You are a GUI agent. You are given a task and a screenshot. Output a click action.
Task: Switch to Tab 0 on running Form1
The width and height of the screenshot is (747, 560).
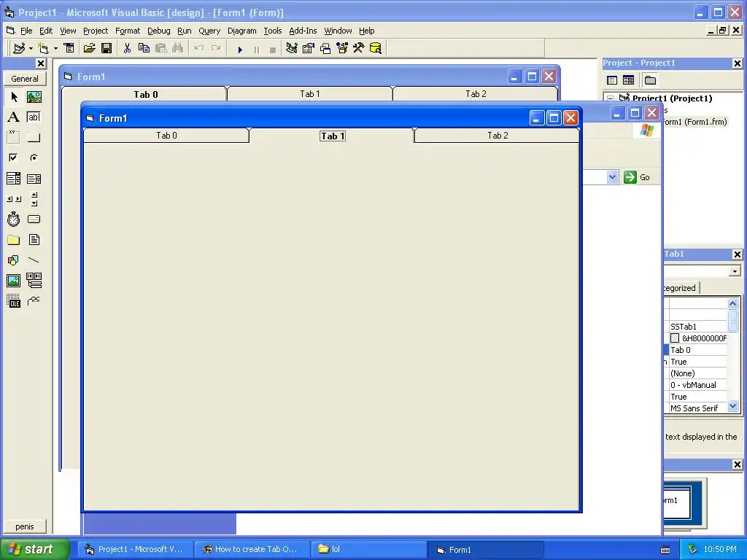click(x=166, y=135)
